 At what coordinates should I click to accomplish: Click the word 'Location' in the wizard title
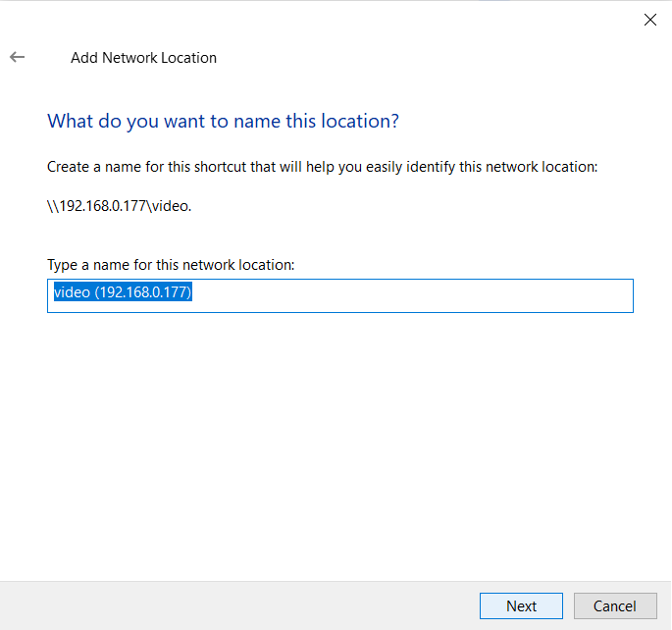click(188, 58)
